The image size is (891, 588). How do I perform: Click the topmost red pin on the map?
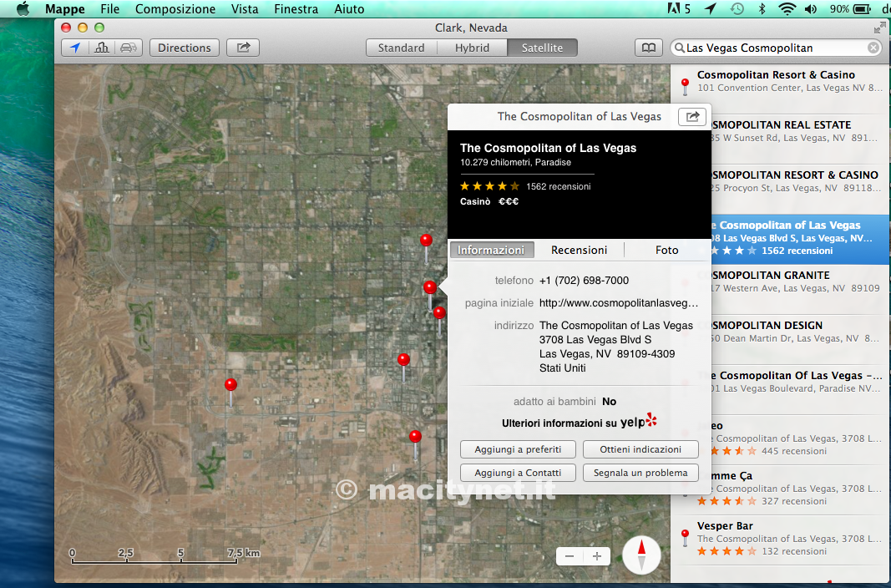426,241
